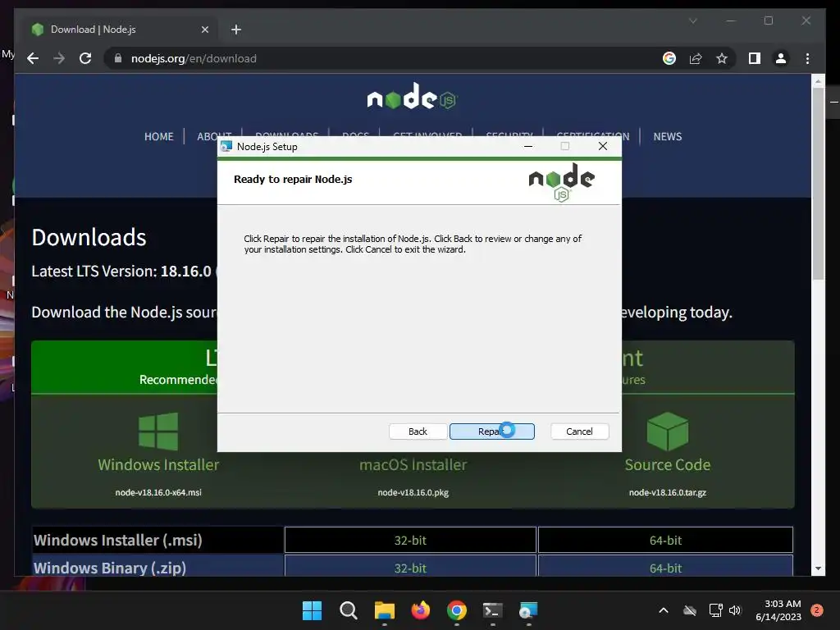Click Back in the Node.js Setup wizard
The height and width of the screenshot is (630, 840).
[418, 431]
